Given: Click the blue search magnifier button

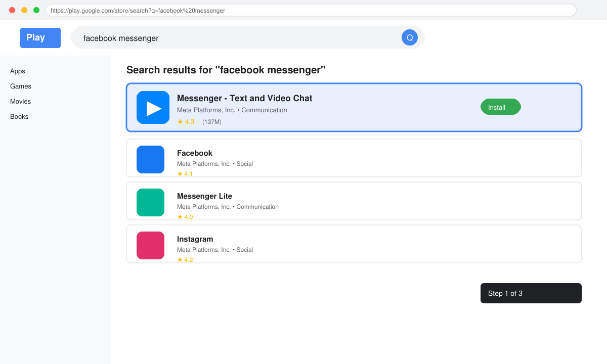Looking at the screenshot, I should click(x=410, y=37).
